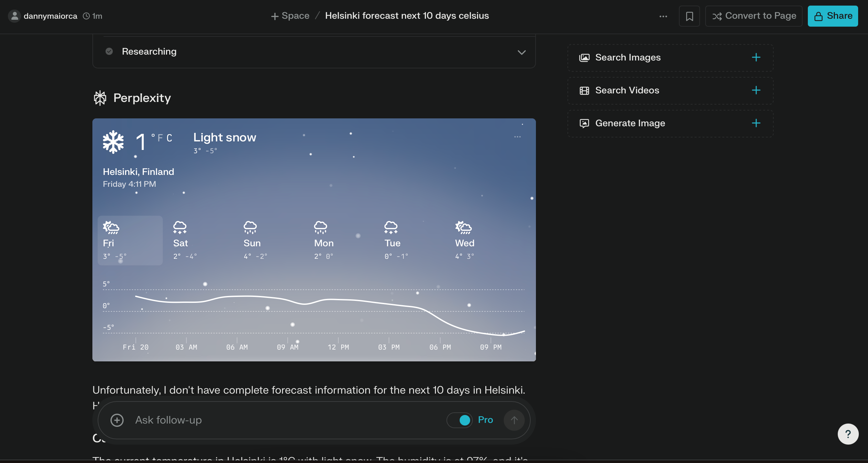Click the Share button
Screen dimensions: 868x463
(x=832, y=16)
